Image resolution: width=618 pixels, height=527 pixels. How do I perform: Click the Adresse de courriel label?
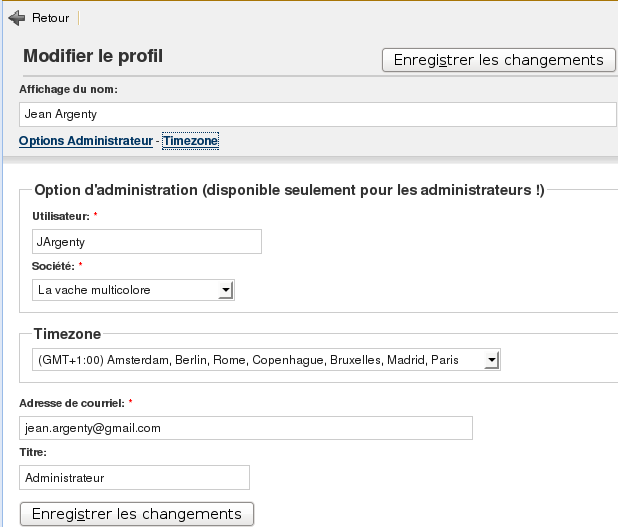point(72,403)
